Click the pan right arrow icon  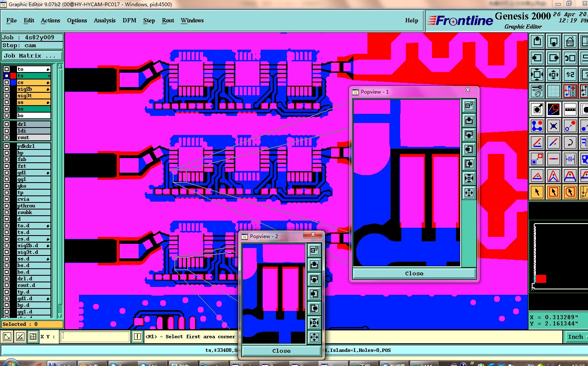554,58
